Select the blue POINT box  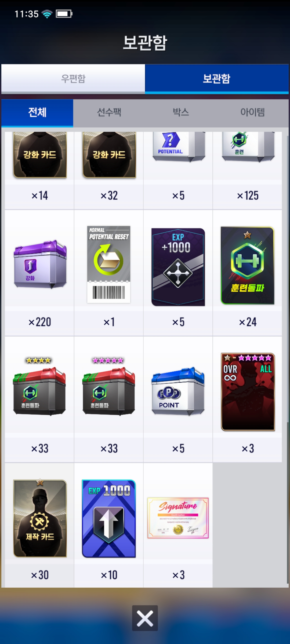coord(178,391)
